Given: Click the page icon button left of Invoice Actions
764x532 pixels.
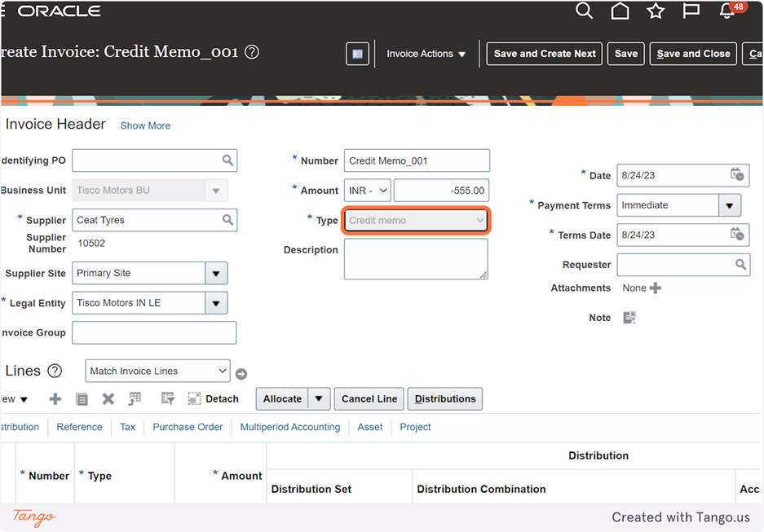Looking at the screenshot, I should coord(357,54).
